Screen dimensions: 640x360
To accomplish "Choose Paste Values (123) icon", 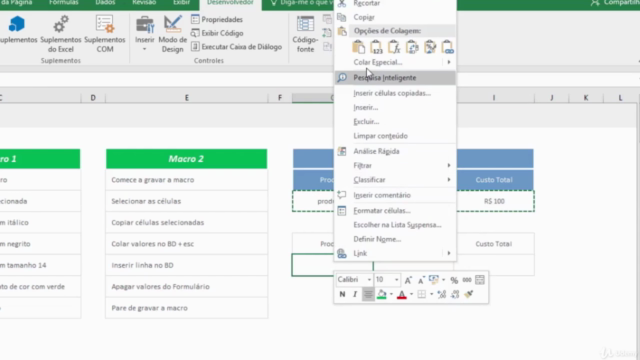I will pos(376,47).
